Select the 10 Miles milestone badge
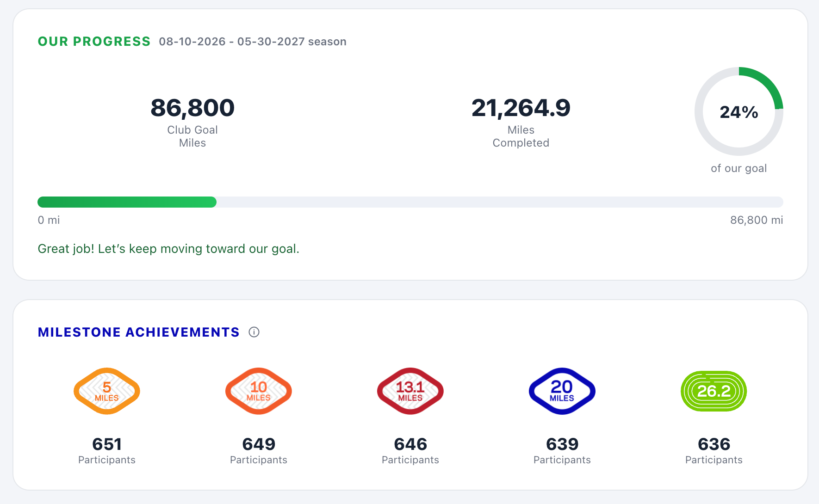Viewport: 819px width, 504px height. pyautogui.click(x=259, y=391)
